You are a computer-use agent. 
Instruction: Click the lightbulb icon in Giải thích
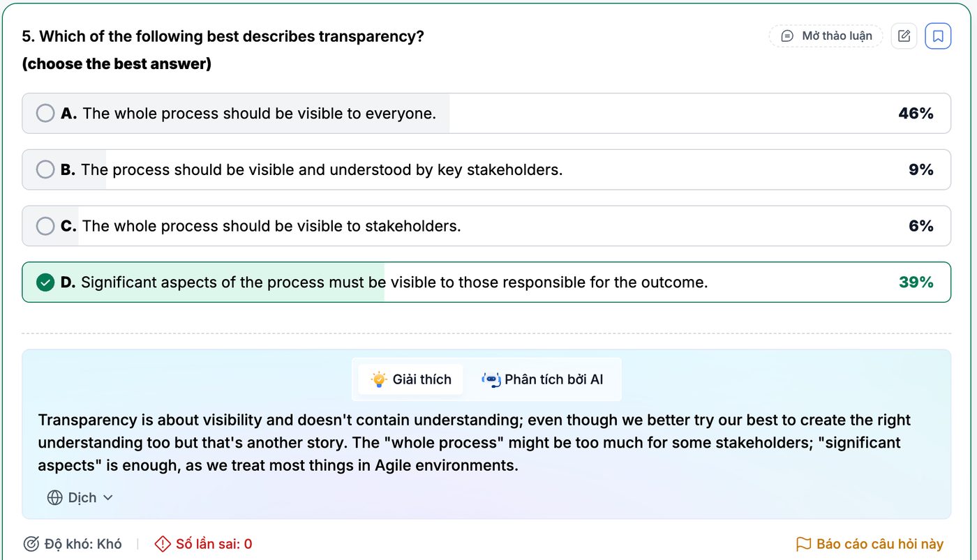(379, 379)
